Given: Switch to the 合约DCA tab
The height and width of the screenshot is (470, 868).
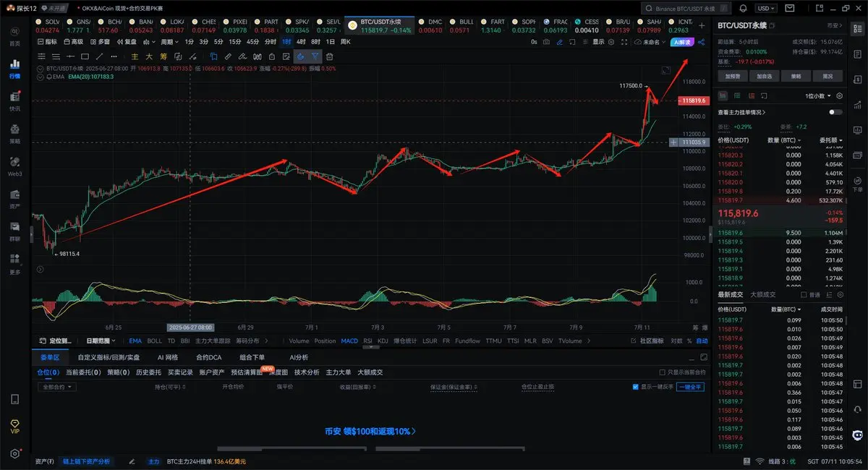Looking at the screenshot, I should tap(208, 357).
